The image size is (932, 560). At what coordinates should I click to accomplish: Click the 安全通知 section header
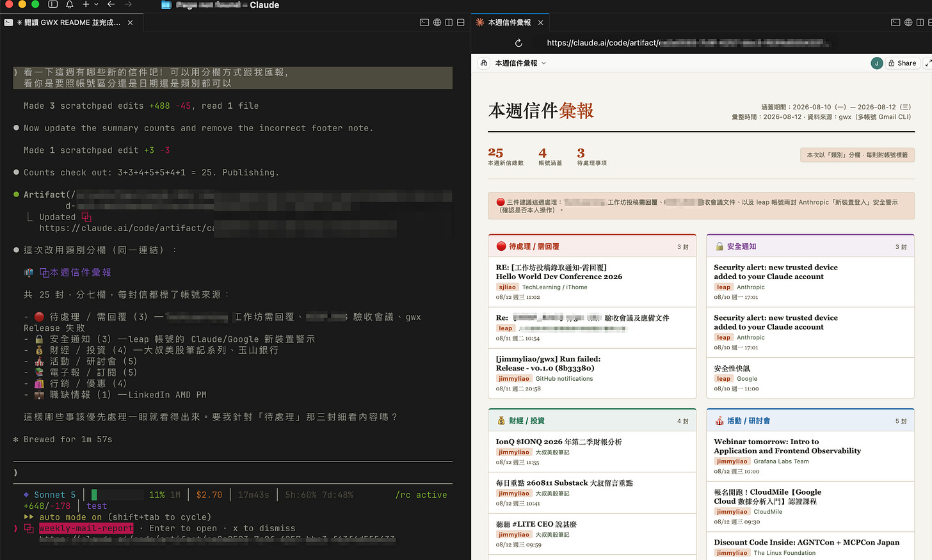click(810, 246)
